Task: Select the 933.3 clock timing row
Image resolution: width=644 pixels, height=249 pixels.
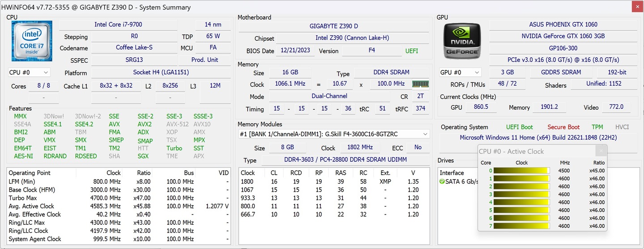Action: point(334,198)
